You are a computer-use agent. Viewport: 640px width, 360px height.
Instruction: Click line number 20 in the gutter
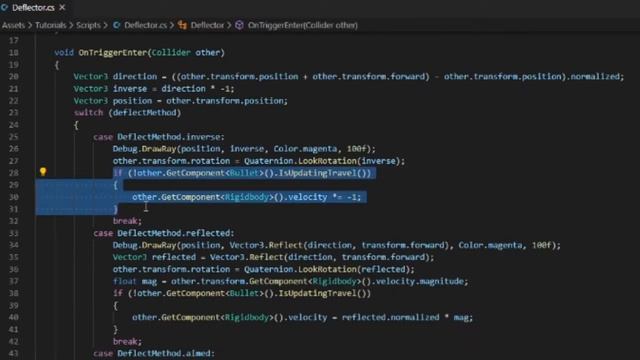click(x=13, y=77)
